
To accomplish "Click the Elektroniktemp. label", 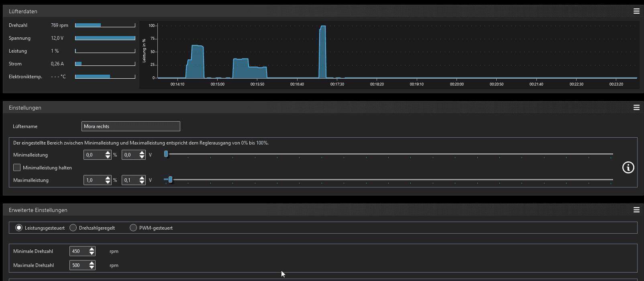I will click(x=25, y=77).
